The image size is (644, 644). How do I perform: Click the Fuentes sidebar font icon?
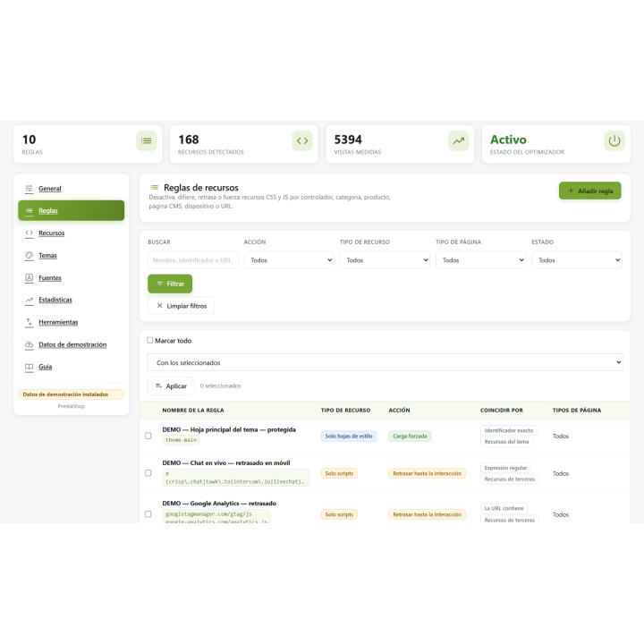pyautogui.click(x=30, y=277)
